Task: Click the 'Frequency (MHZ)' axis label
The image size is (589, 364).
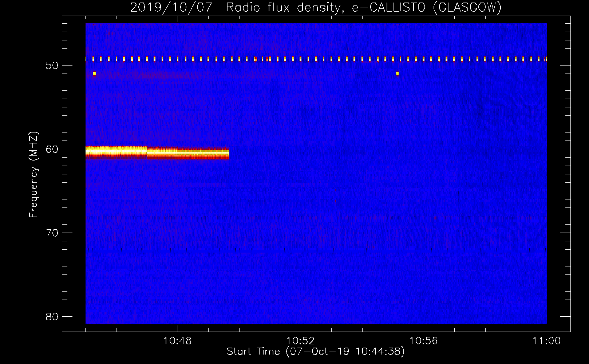Action: [33, 175]
